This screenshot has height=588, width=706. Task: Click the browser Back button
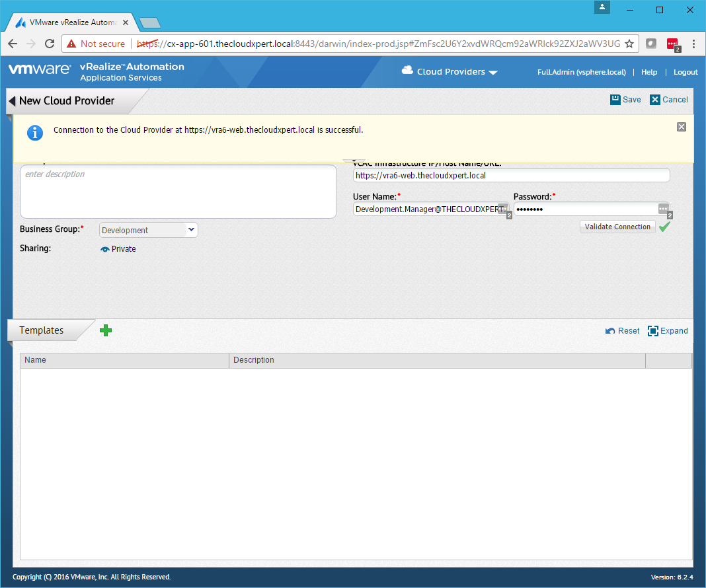click(x=13, y=44)
